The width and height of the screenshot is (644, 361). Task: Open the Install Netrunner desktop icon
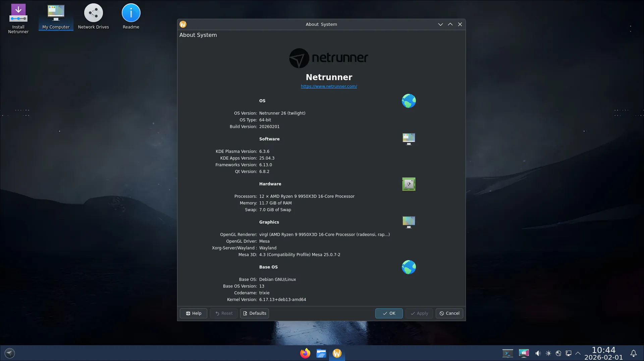tap(18, 18)
